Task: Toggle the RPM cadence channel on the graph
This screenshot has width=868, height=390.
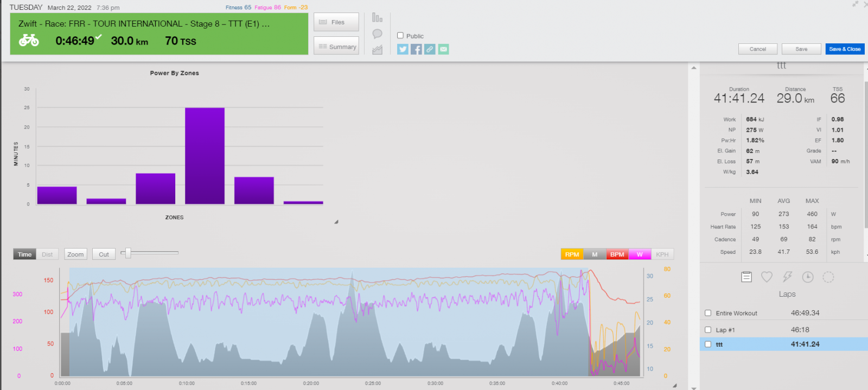Action: pyautogui.click(x=572, y=254)
